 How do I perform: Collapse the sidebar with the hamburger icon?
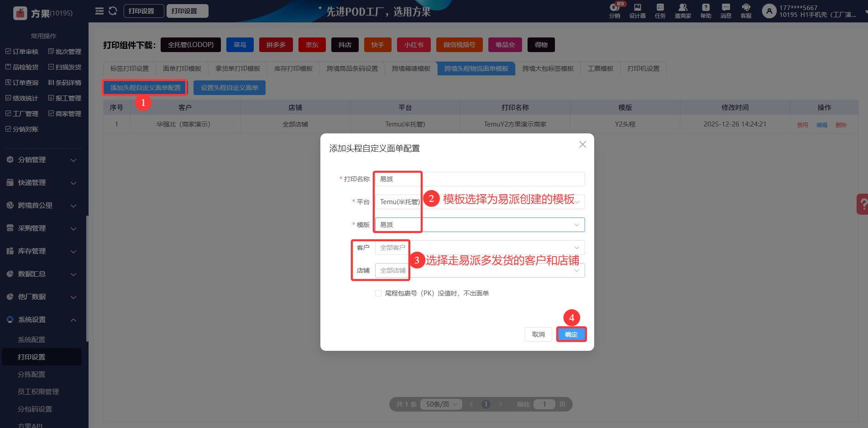(99, 11)
